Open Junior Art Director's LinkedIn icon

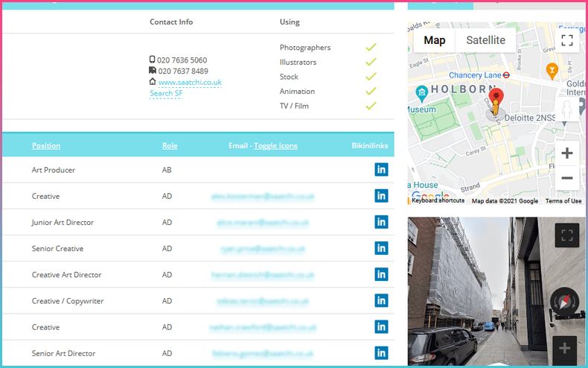pyautogui.click(x=381, y=222)
